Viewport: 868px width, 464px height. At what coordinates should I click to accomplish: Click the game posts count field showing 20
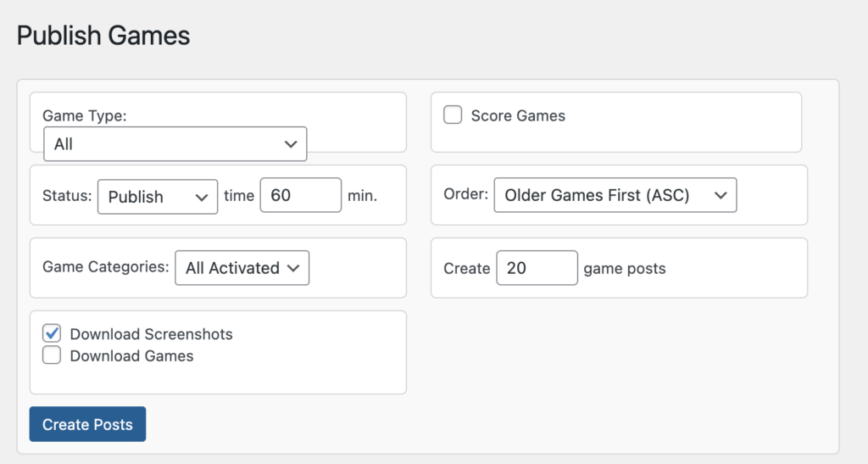pyautogui.click(x=537, y=268)
